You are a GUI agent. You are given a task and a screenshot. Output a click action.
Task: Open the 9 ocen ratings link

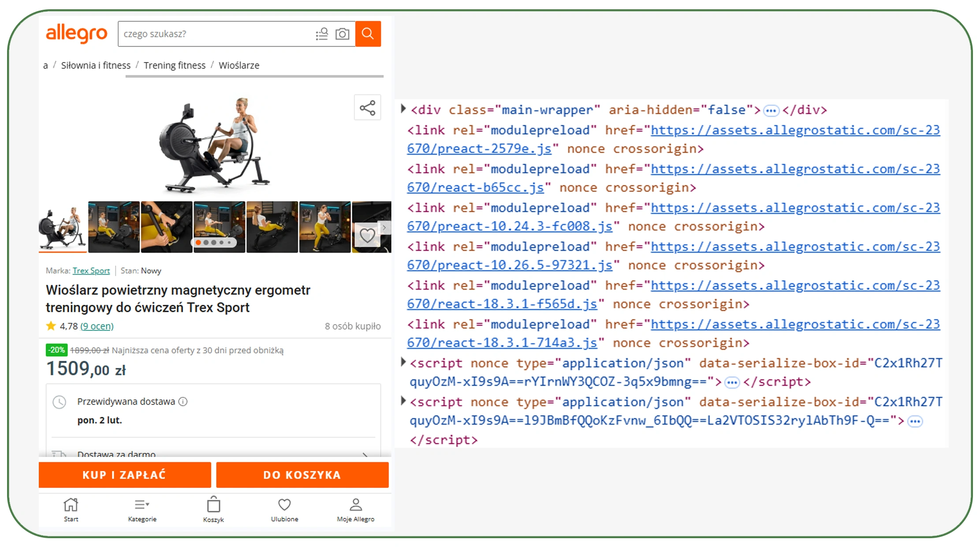pos(97,326)
